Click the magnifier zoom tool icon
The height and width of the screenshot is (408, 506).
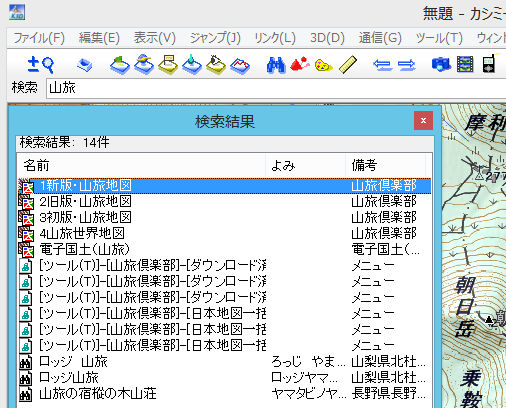[x=48, y=65]
